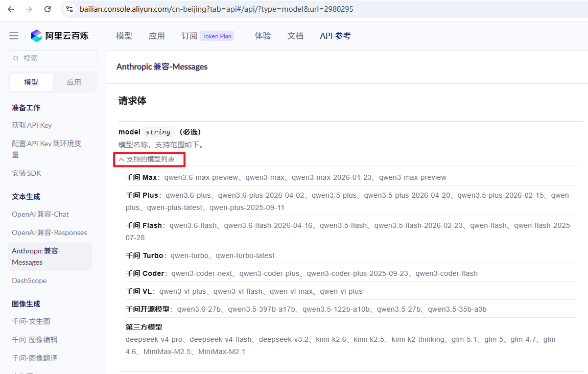Go back with browser back arrow
588x374 pixels.
tap(11, 9)
